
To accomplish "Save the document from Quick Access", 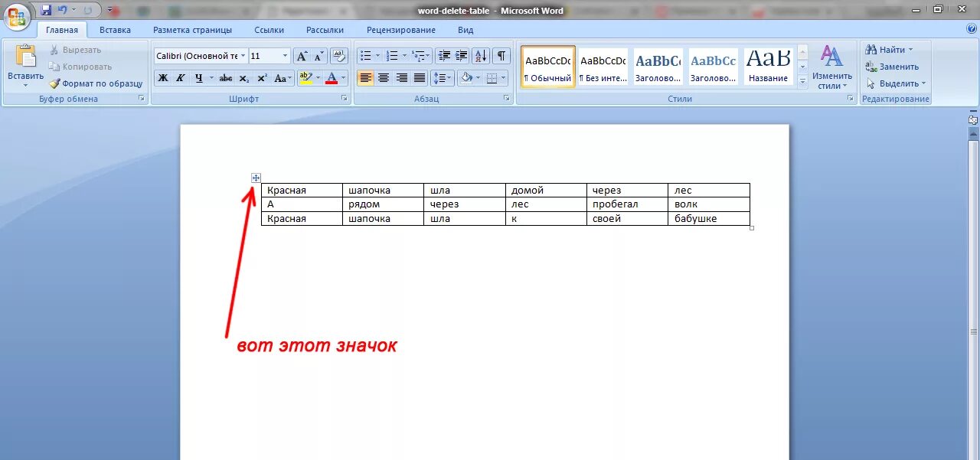I will click(x=46, y=11).
